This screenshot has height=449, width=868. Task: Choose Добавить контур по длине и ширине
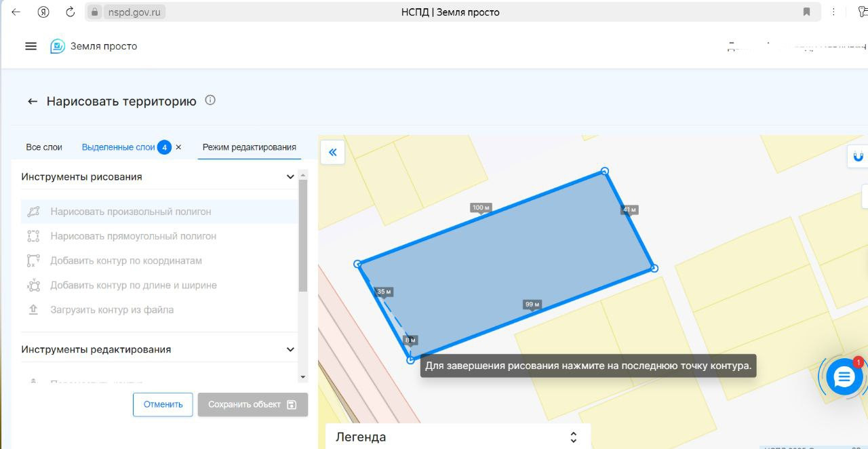tap(133, 285)
